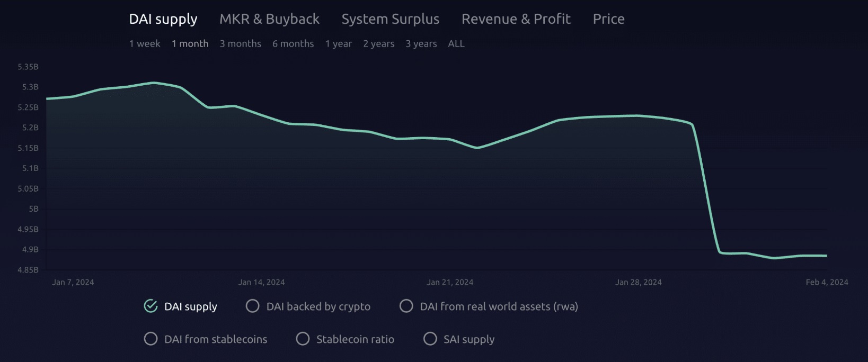The height and width of the screenshot is (362, 868).
Task: Open the System Surplus tab
Action: click(391, 20)
